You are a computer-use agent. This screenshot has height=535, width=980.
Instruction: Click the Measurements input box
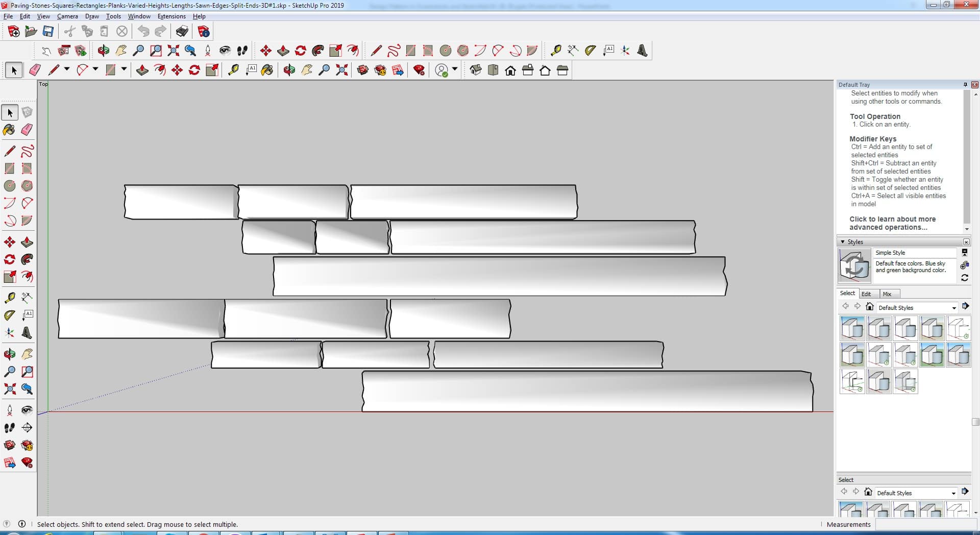[925, 524]
